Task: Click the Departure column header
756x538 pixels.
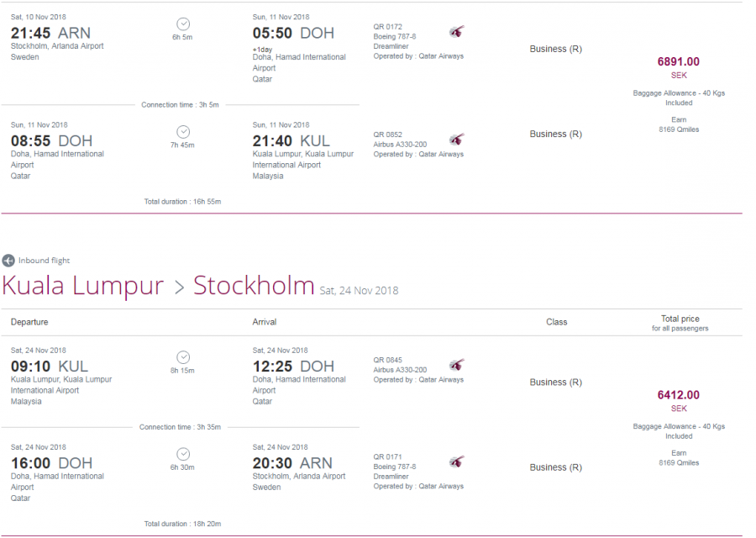Action: (29, 322)
